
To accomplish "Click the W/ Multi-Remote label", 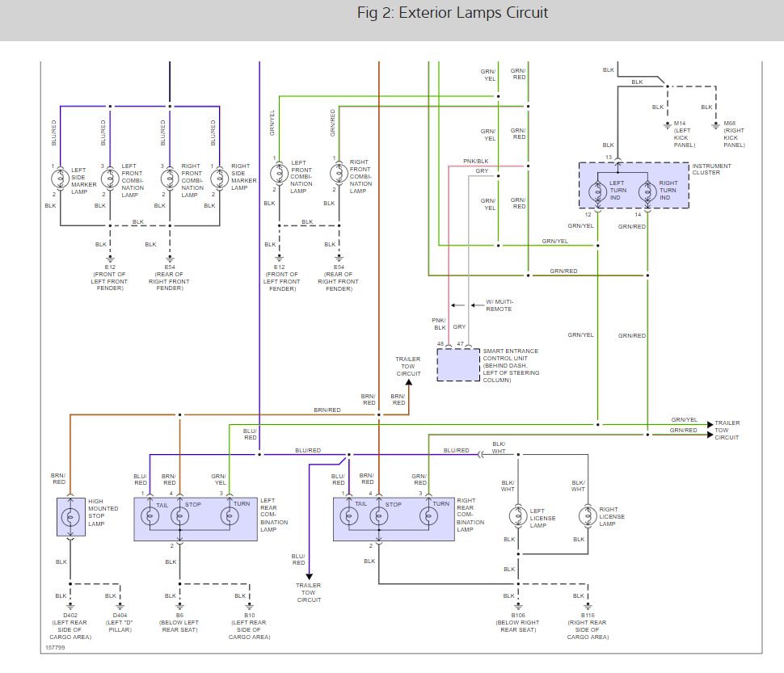I will (x=499, y=305).
